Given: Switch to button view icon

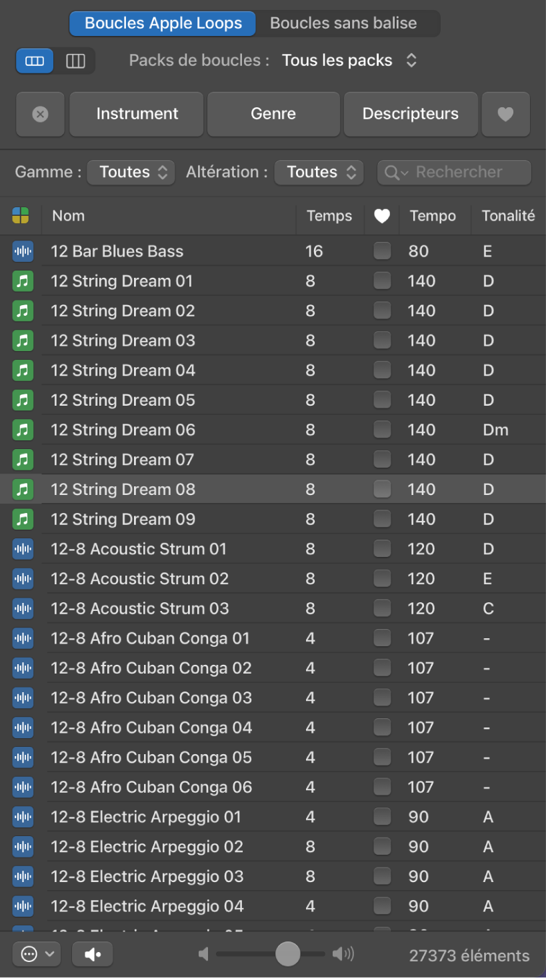Looking at the screenshot, I should point(35,61).
